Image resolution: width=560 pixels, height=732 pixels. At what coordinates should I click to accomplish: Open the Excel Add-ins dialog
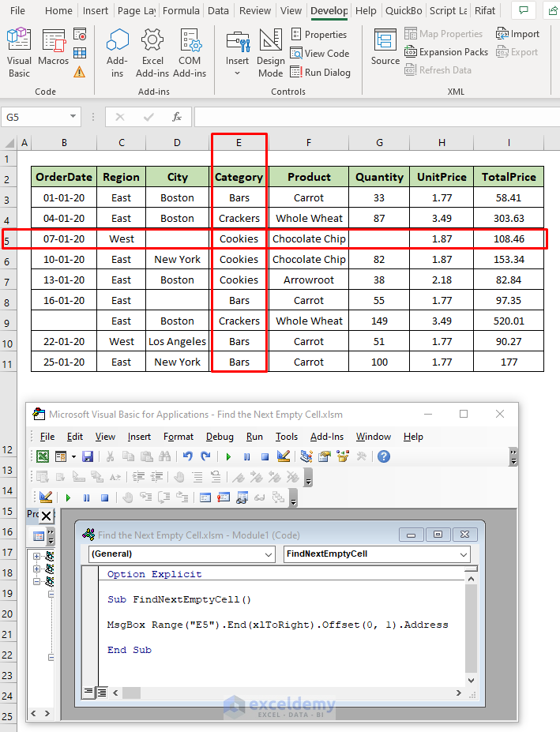(152, 54)
